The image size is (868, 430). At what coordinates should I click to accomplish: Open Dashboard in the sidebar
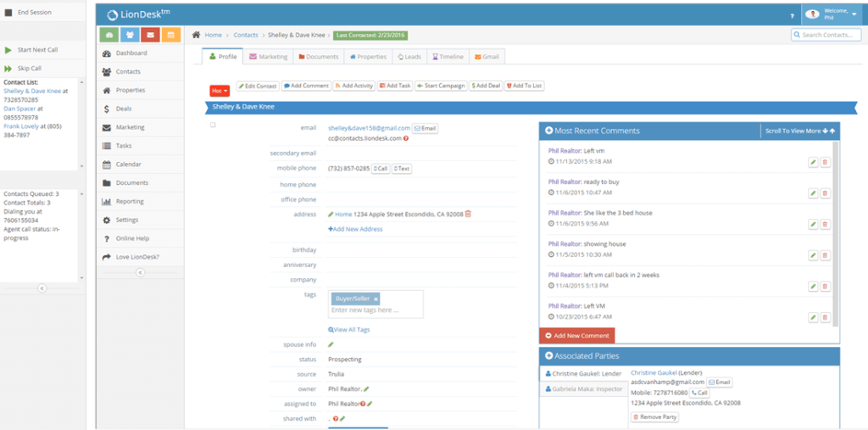pyautogui.click(x=140, y=53)
